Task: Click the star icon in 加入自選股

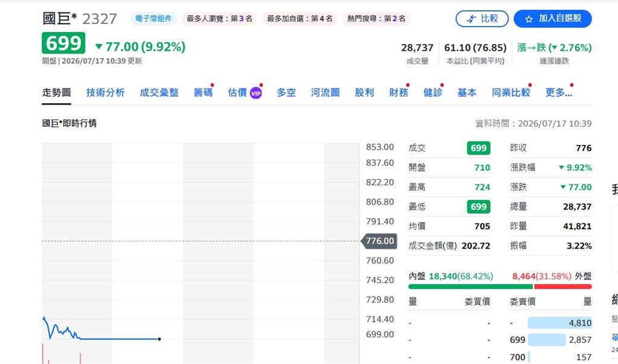Action: click(x=529, y=19)
